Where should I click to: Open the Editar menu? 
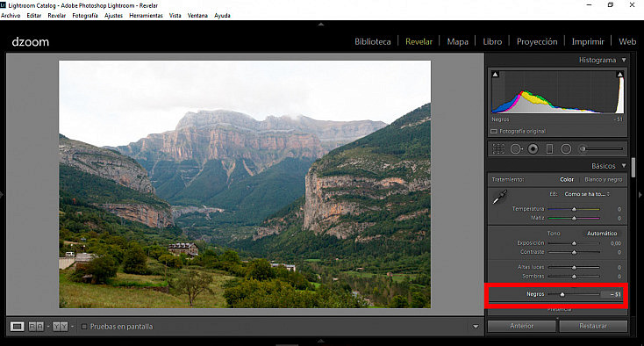[x=34, y=16]
